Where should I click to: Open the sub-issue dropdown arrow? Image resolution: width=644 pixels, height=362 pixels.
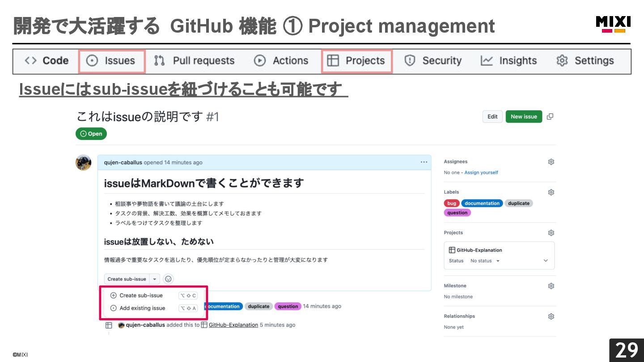coord(154,279)
